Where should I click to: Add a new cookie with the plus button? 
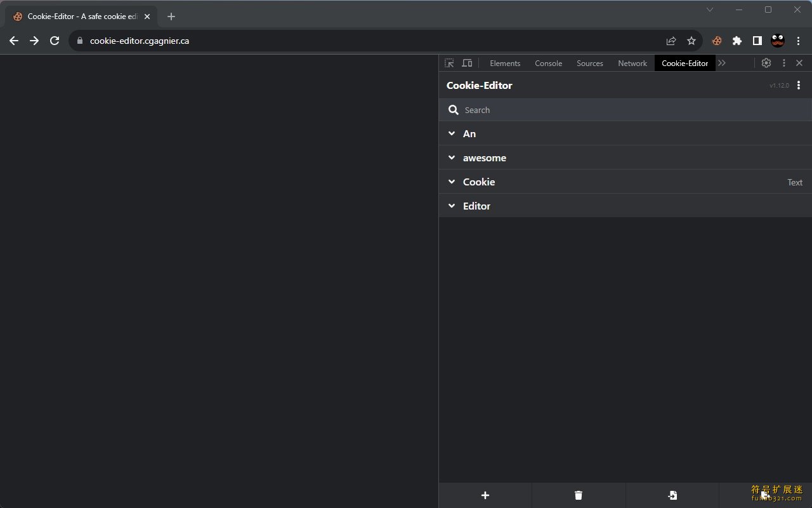click(x=485, y=495)
